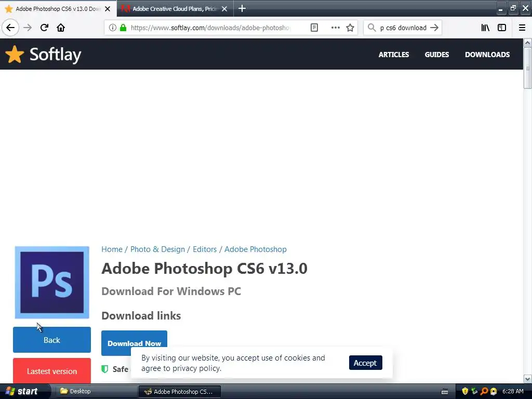532x399 pixels.
Task: Close the Adobe Photoshop CS6 tab
Action: point(108,9)
